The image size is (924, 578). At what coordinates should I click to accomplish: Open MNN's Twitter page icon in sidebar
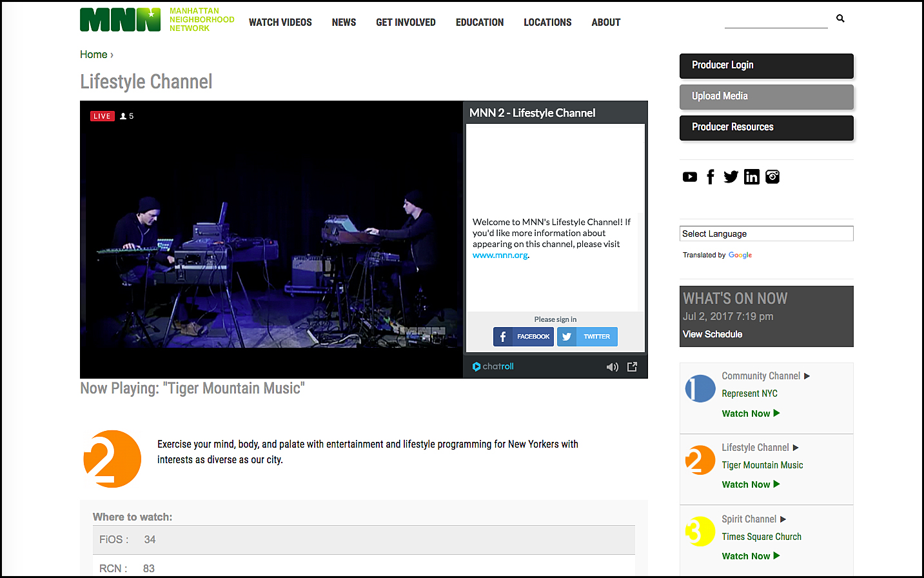[x=731, y=177]
